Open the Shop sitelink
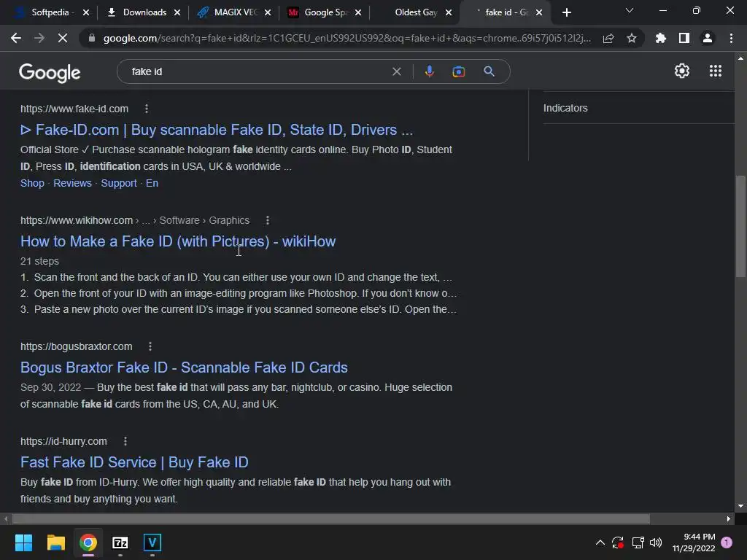 [32, 183]
